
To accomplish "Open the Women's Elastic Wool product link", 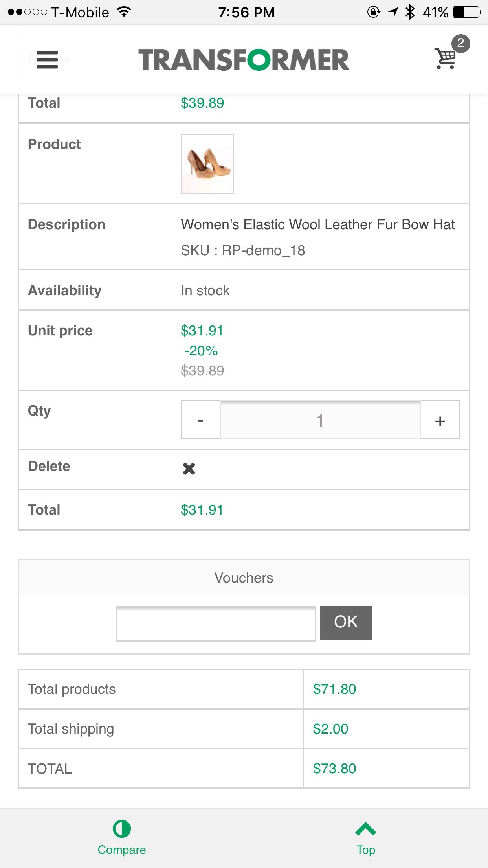I will pos(317,224).
